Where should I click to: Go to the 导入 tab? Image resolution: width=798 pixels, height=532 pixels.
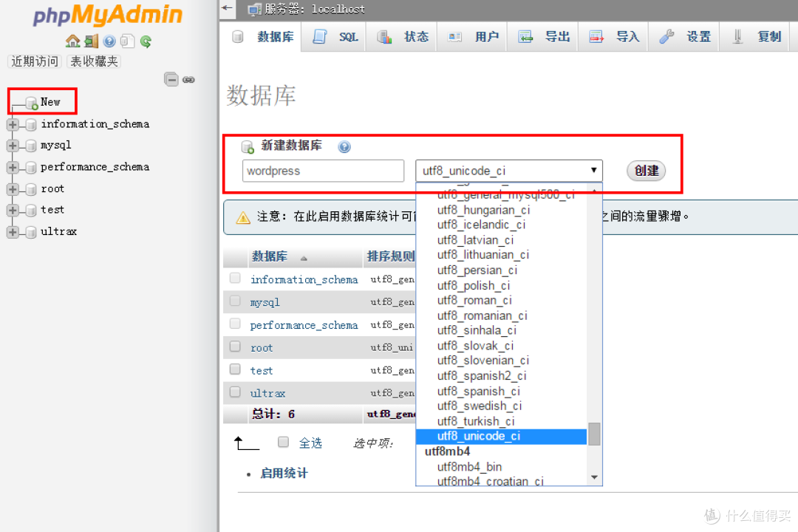[x=613, y=37]
